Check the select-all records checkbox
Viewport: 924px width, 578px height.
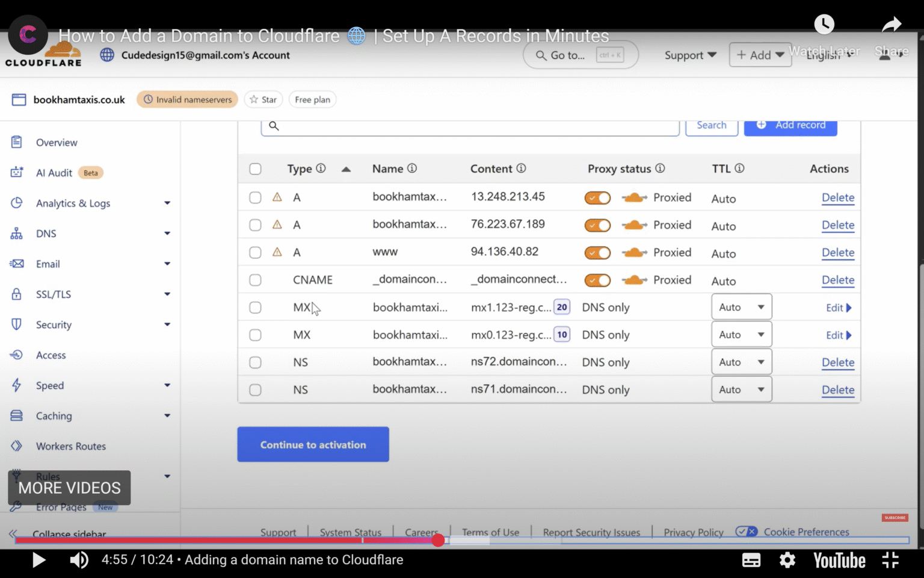255,169
